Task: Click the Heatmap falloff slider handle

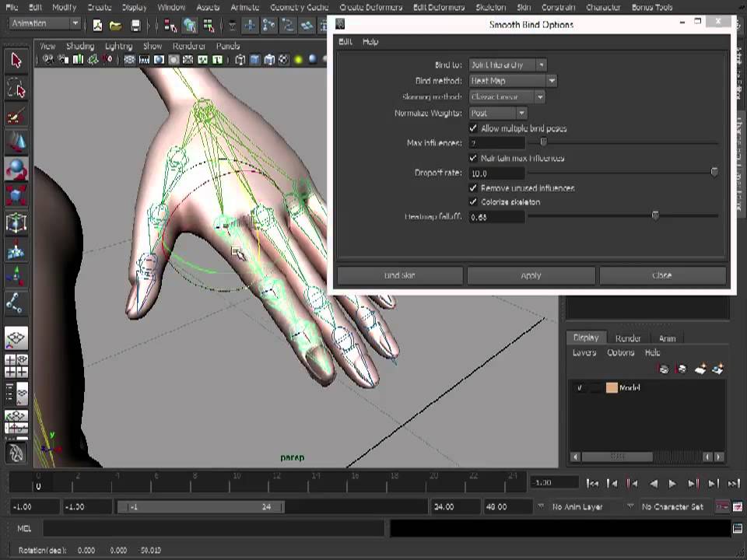Action: click(x=655, y=215)
